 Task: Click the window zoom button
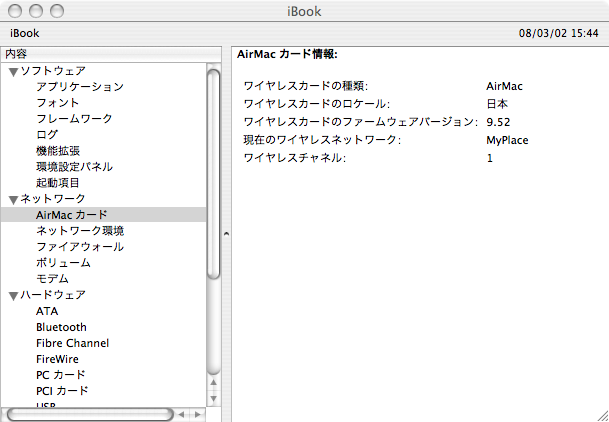coord(57,11)
